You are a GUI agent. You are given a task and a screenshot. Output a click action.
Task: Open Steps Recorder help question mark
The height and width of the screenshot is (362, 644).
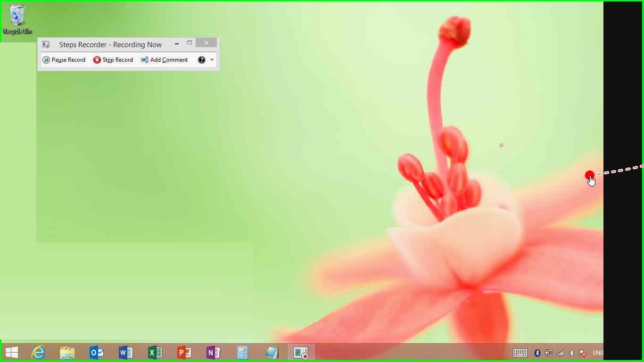pyautogui.click(x=202, y=60)
